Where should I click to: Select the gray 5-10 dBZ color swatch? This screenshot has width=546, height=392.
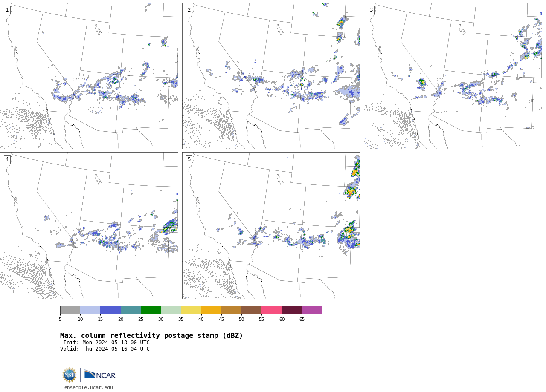70,310
